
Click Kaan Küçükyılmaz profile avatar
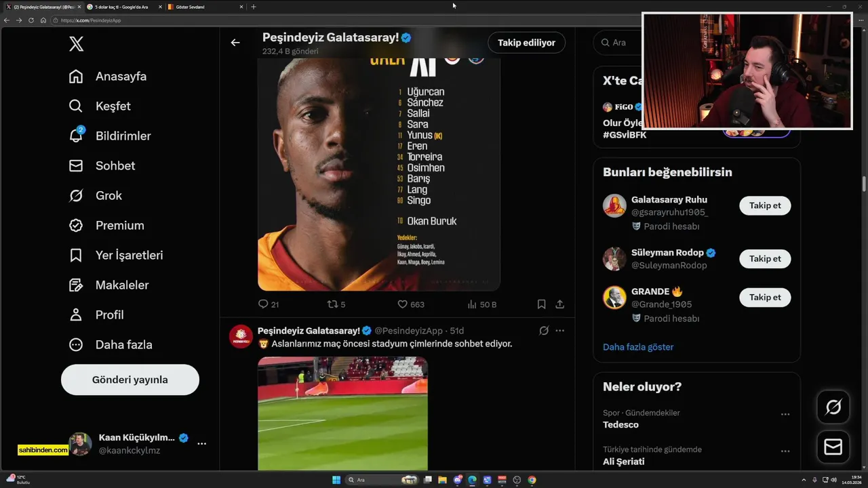(80, 444)
